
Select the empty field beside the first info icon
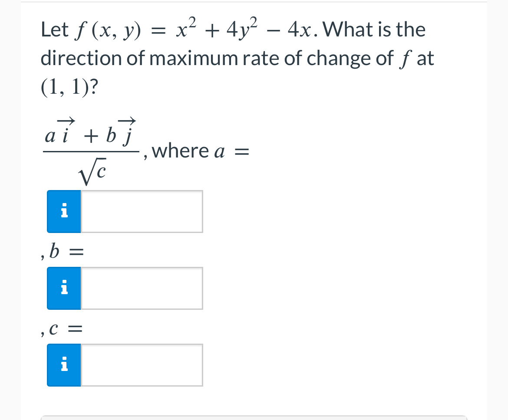click(142, 211)
